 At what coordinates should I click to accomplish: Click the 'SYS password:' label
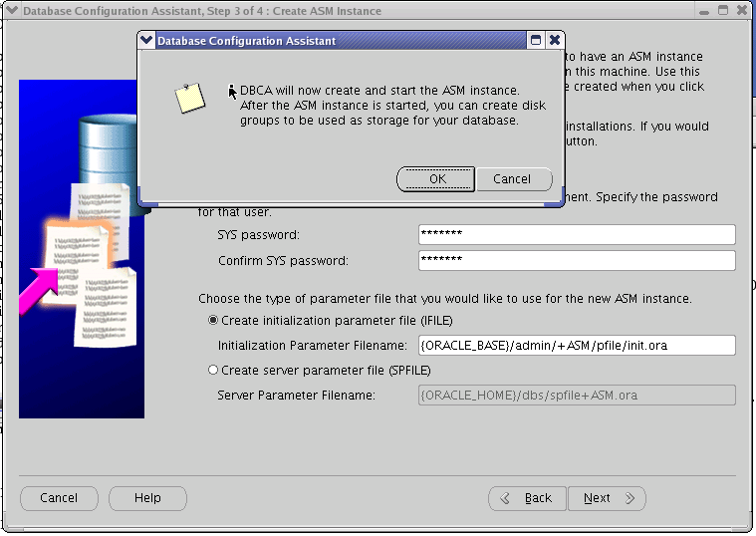click(258, 235)
